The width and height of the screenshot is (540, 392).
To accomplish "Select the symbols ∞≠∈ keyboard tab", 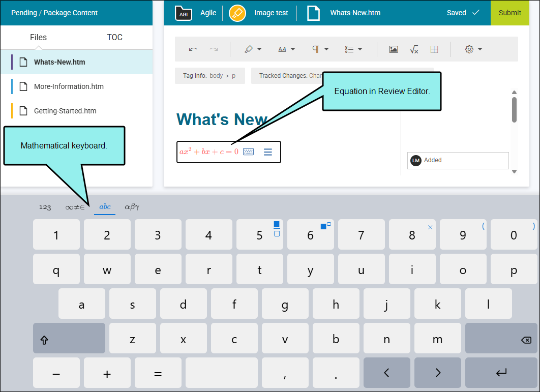I will (x=75, y=207).
